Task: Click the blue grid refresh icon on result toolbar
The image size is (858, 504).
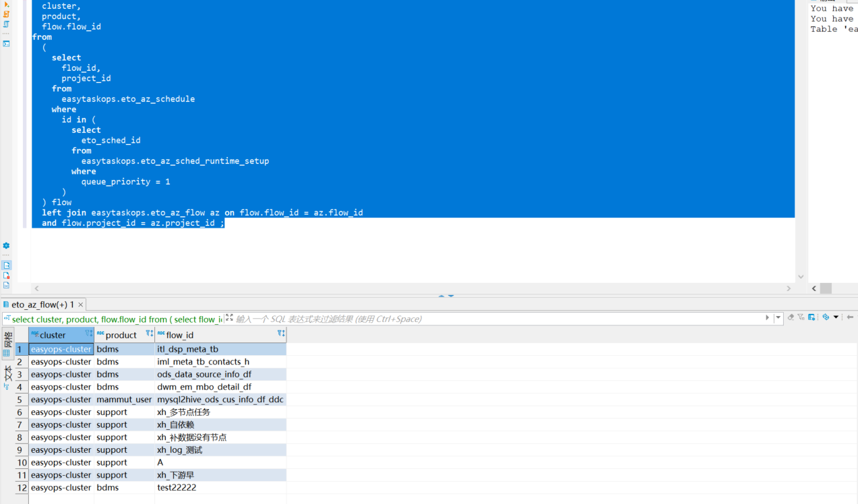Action: pyautogui.click(x=811, y=317)
